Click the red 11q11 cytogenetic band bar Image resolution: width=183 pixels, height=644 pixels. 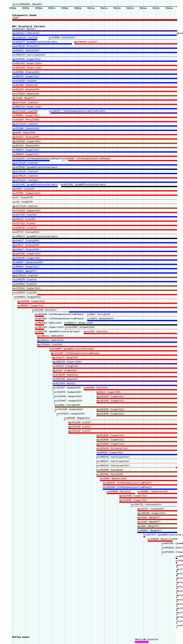[95, 20]
